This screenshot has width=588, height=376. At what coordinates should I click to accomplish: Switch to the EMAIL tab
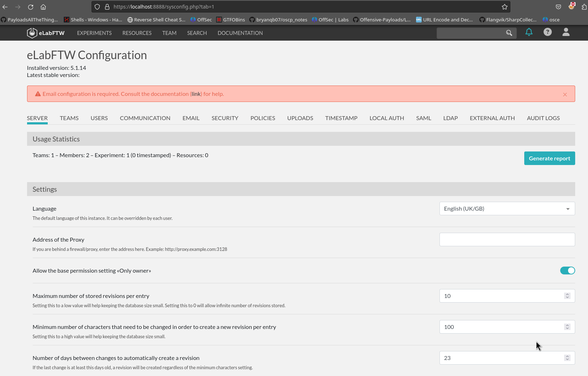tap(191, 118)
